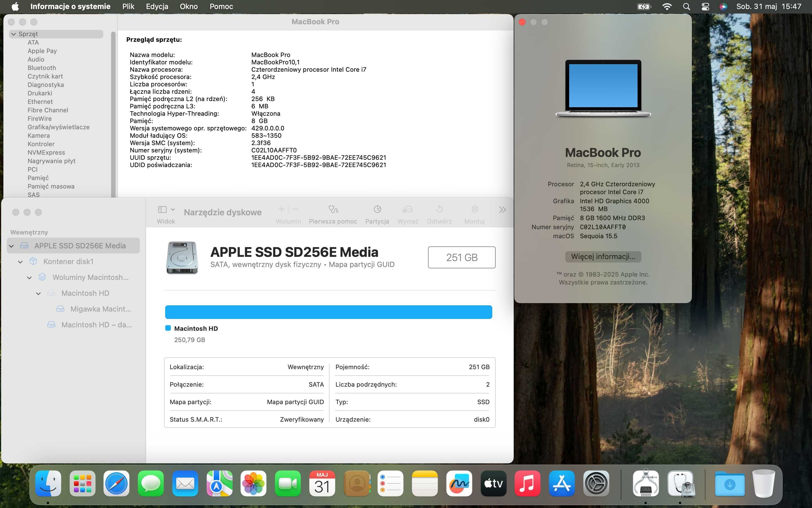Click the 251 GB capacity box
812x508 pixels.
461,257
